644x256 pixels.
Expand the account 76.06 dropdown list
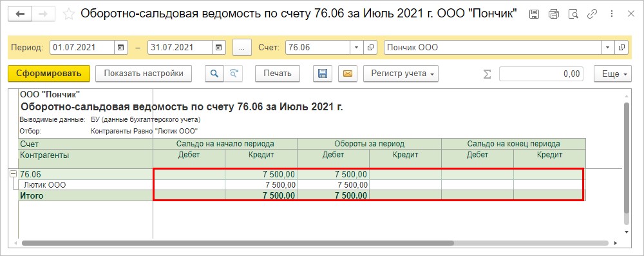tap(357, 47)
